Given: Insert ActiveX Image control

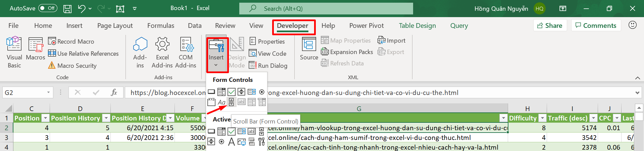Looking at the screenshot, I should (242, 142).
